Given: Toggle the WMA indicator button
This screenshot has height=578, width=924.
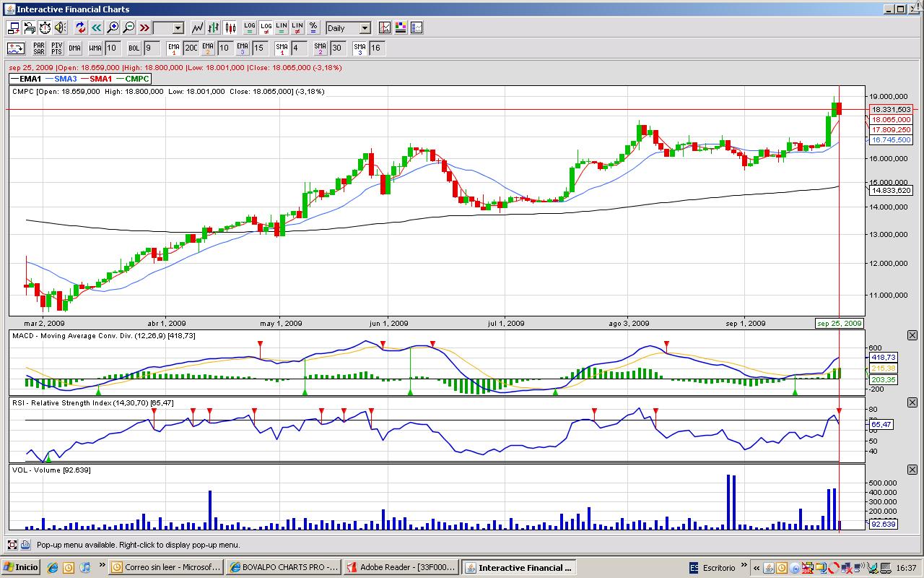Looking at the screenshot, I should tap(95, 48).
